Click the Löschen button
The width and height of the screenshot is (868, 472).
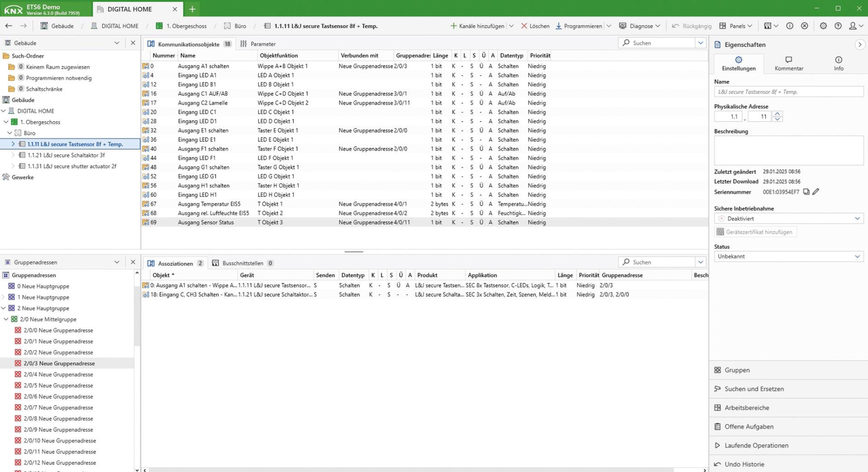535,26
